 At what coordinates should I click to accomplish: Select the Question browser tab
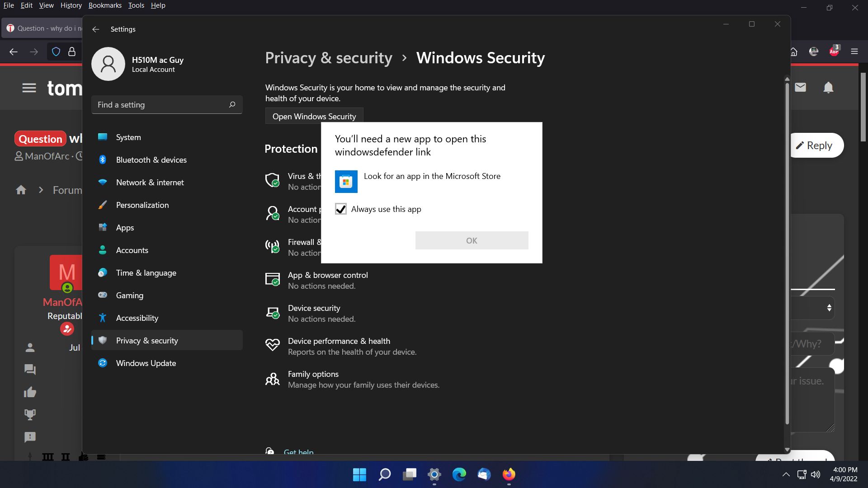42,28
